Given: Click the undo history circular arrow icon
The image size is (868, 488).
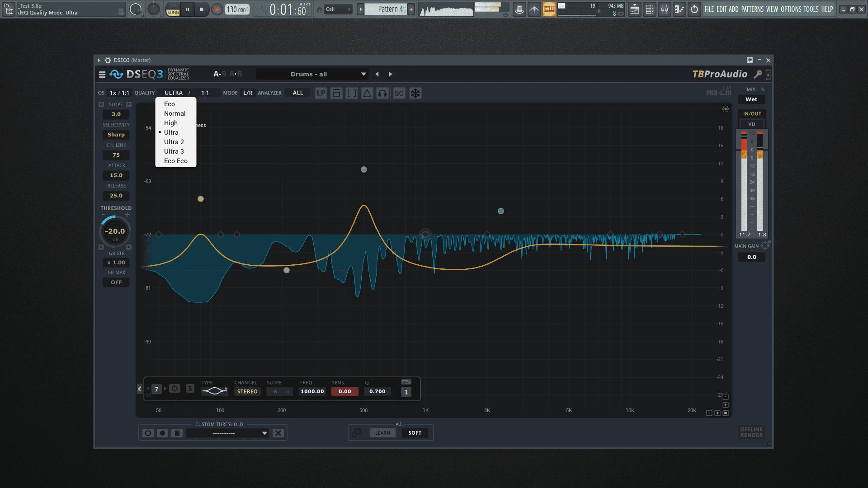Looking at the screenshot, I should pos(694,9).
